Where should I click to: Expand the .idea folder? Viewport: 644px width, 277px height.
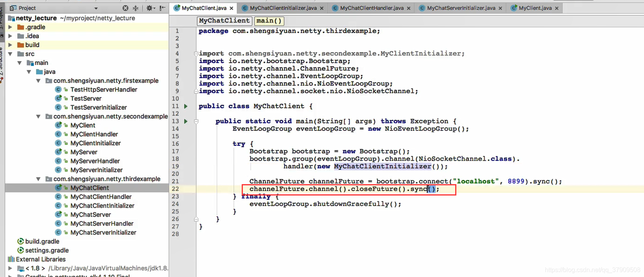(11, 36)
